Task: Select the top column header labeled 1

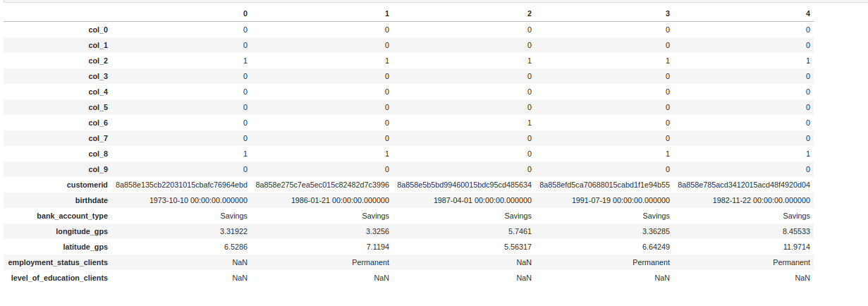Action: 386,13
